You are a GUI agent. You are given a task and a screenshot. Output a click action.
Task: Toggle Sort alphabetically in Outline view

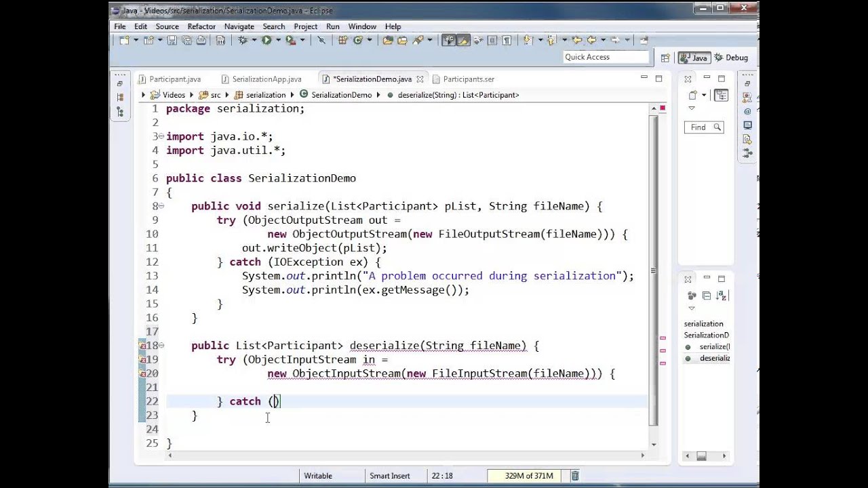tap(722, 296)
